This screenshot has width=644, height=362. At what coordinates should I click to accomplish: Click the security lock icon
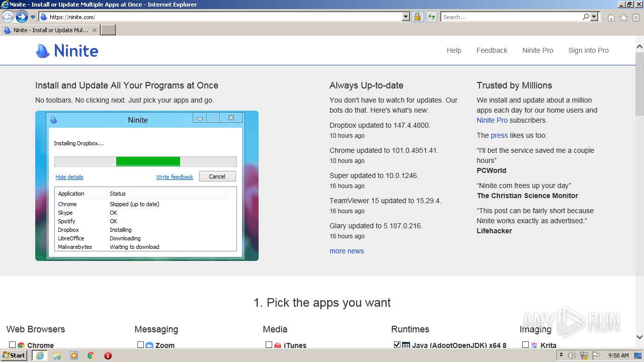[x=417, y=17]
